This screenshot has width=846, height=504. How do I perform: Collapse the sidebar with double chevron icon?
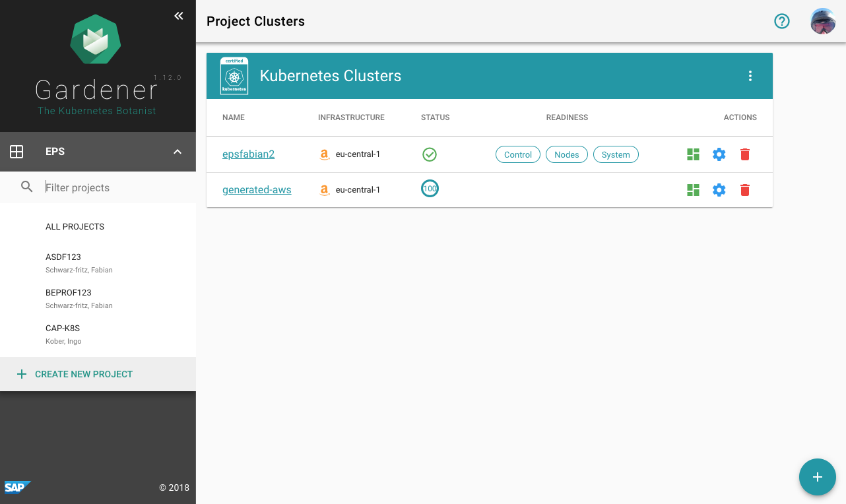179,16
